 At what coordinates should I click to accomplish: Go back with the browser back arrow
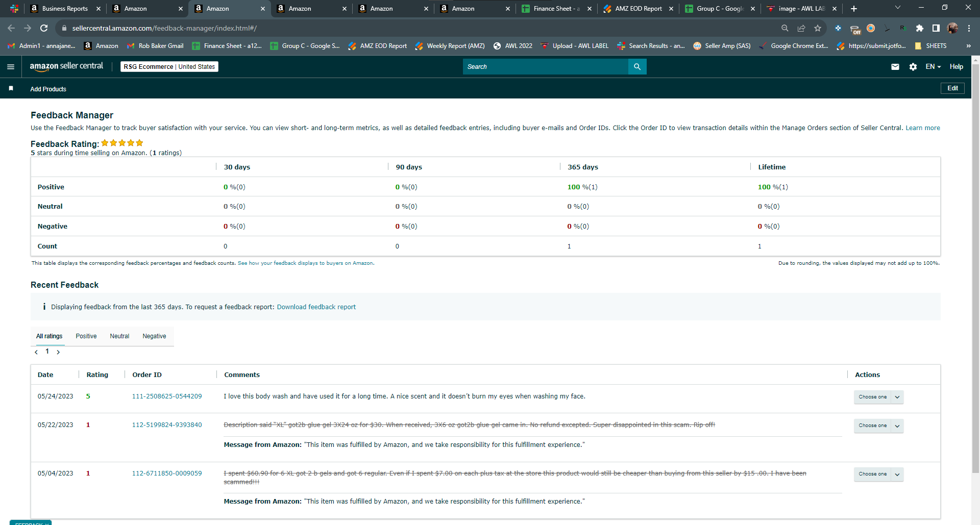(x=11, y=28)
